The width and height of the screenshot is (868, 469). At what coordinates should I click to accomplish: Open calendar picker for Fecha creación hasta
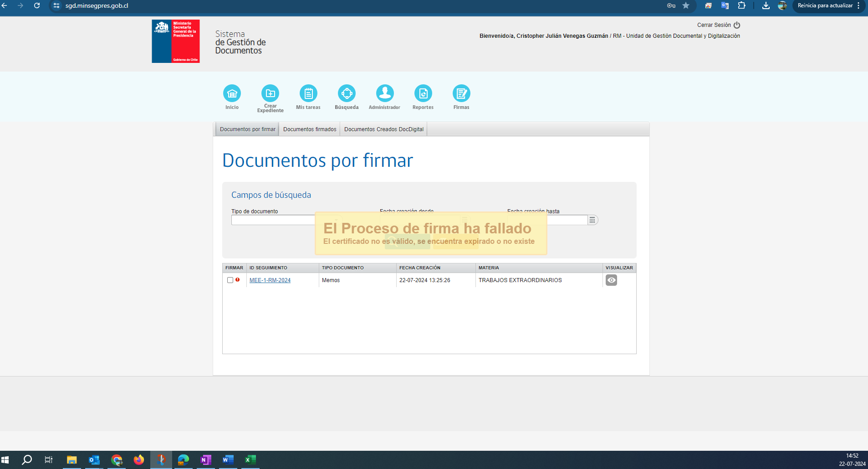pyautogui.click(x=592, y=220)
